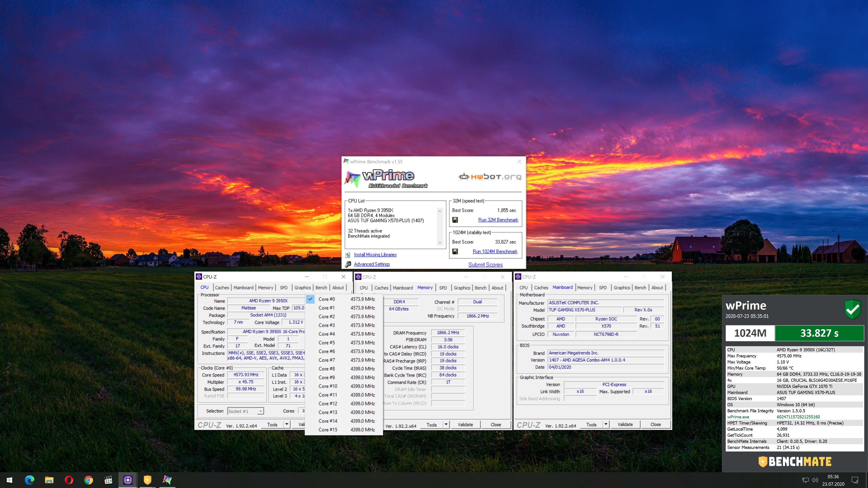The height and width of the screenshot is (488, 868).
Task: Click the first CPU-Z window title icon
Action: click(199, 277)
